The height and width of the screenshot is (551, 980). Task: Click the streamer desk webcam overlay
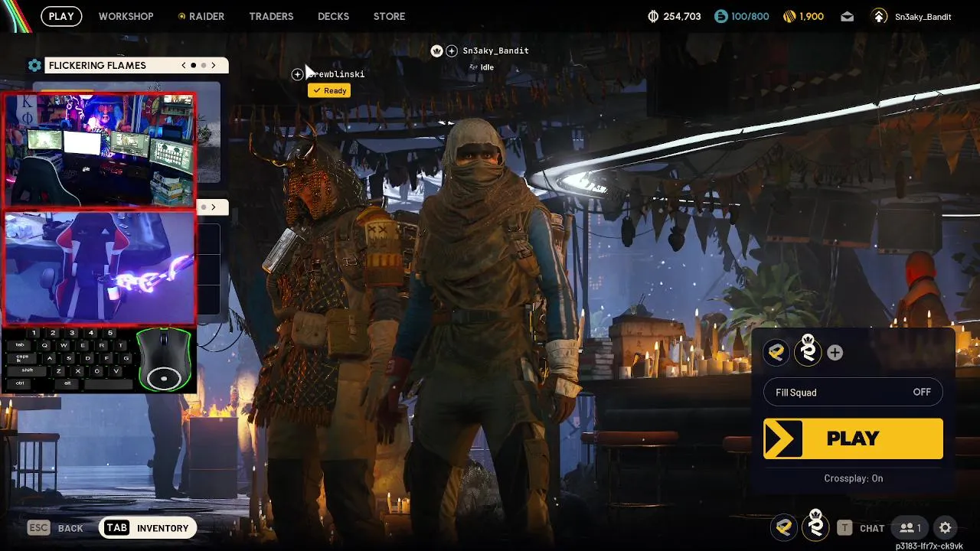[x=100, y=150]
